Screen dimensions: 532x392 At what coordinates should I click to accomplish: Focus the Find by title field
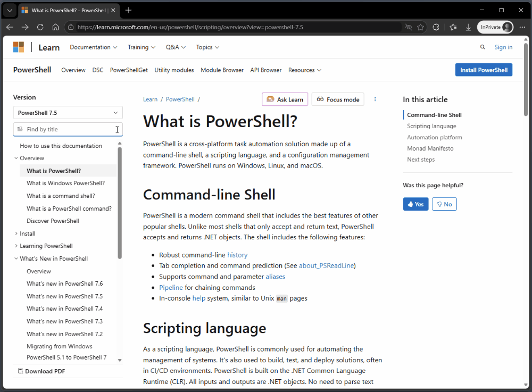tap(68, 129)
